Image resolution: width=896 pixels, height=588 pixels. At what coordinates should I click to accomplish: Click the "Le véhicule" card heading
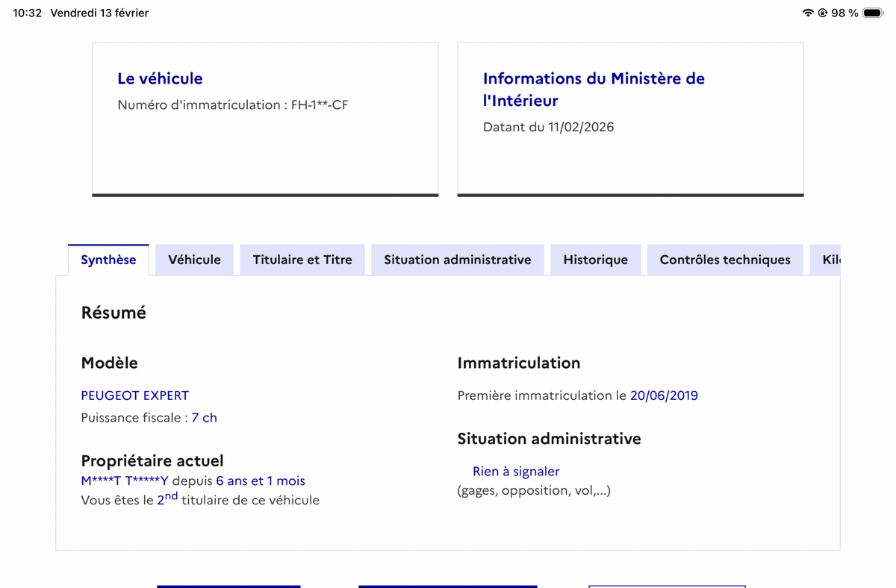pos(160,78)
